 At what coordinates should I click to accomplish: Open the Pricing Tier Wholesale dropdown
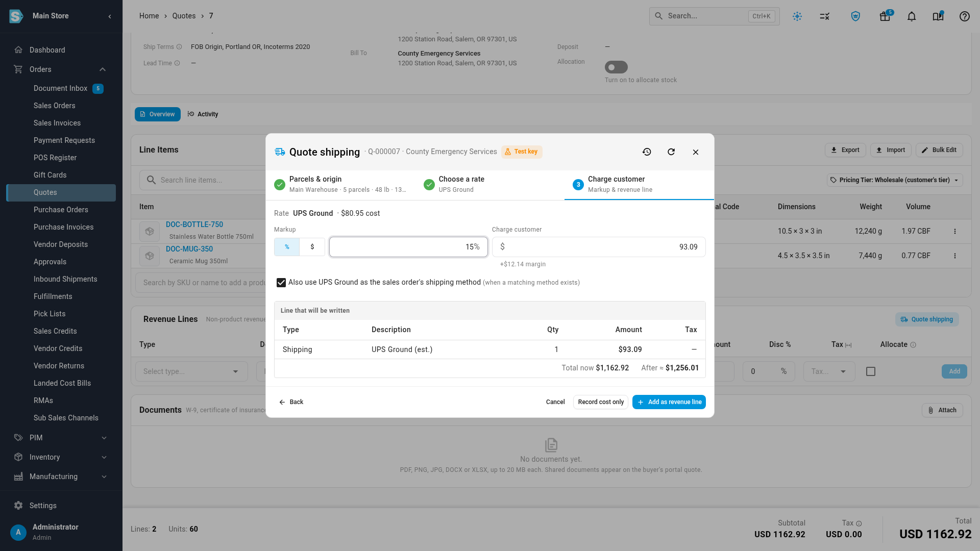coord(895,180)
